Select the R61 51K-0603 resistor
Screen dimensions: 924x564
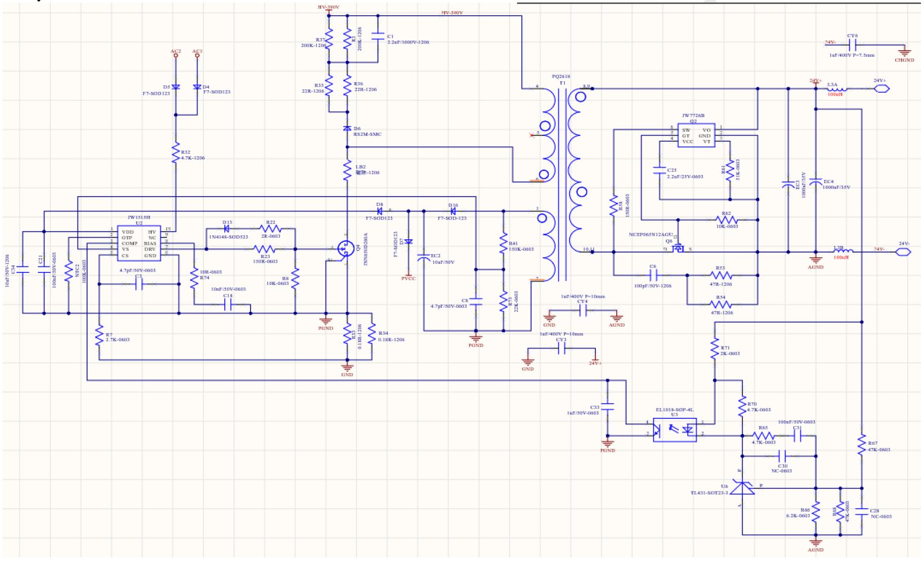point(730,170)
